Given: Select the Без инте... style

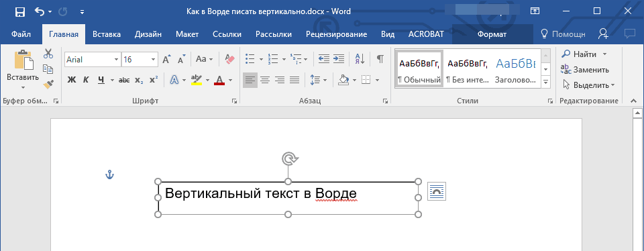Looking at the screenshot, I should click(x=468, y=68).
